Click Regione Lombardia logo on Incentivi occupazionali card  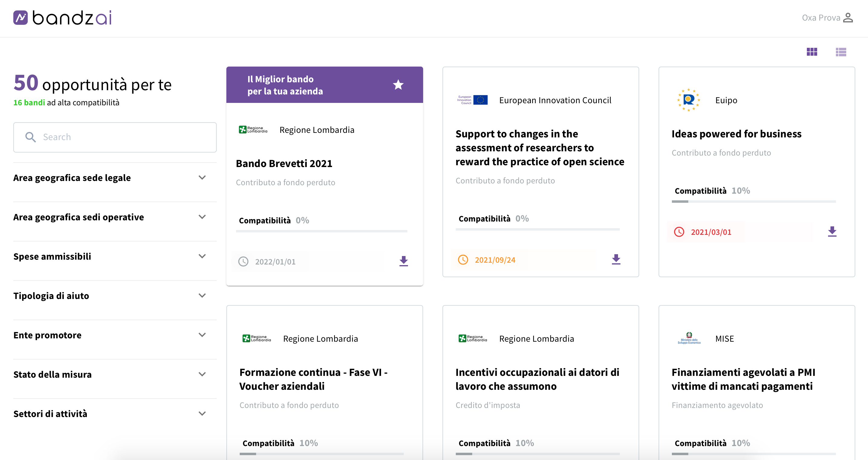(x=472, y=338)
